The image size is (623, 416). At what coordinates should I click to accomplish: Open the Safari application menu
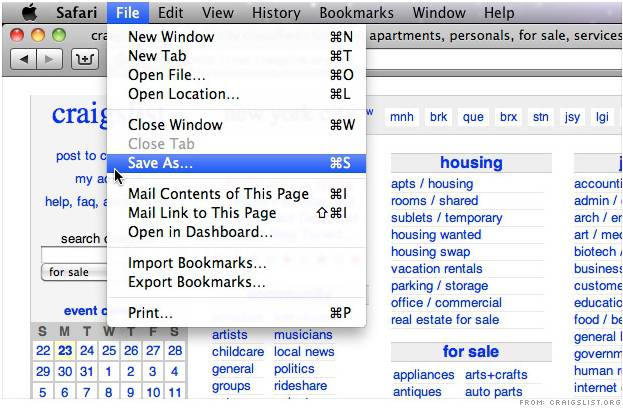pyautogui.click(x=76, y=13)
